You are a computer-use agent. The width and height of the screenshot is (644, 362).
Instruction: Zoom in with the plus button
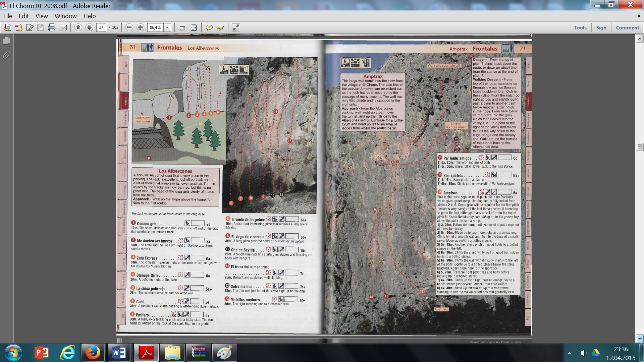[x=141, y=27]
